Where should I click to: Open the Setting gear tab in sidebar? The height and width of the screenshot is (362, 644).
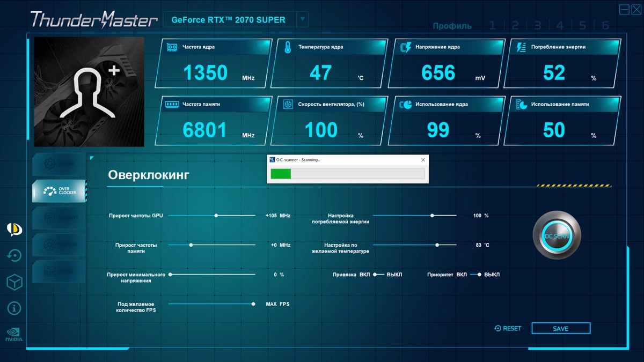(x=59, y=164)
